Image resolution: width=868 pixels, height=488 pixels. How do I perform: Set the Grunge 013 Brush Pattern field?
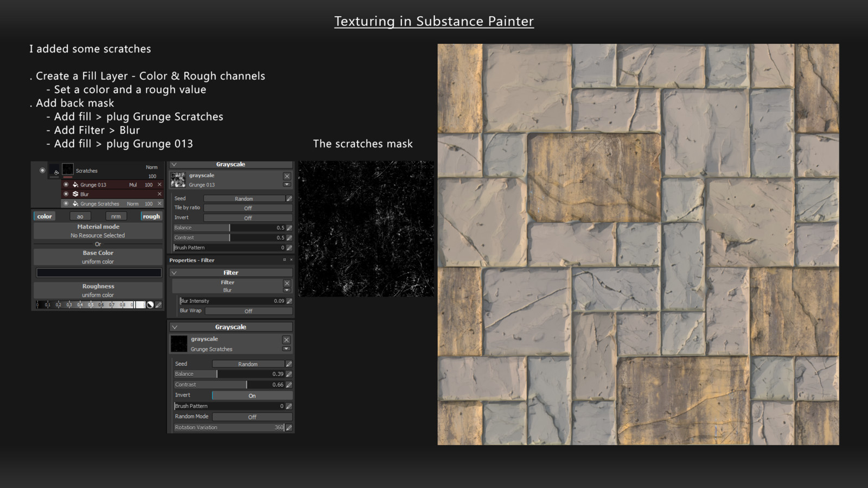tap(229, 247)
